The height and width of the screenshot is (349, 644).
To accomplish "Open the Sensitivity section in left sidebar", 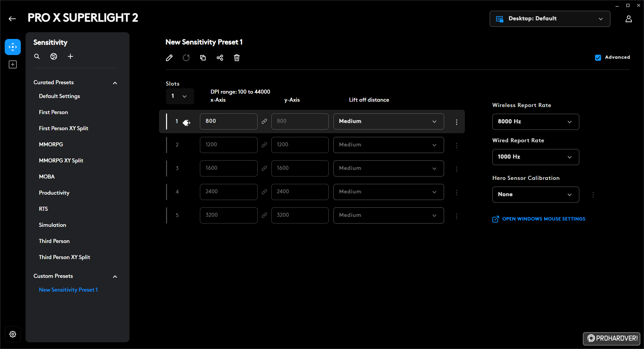I will click(13, 47).
